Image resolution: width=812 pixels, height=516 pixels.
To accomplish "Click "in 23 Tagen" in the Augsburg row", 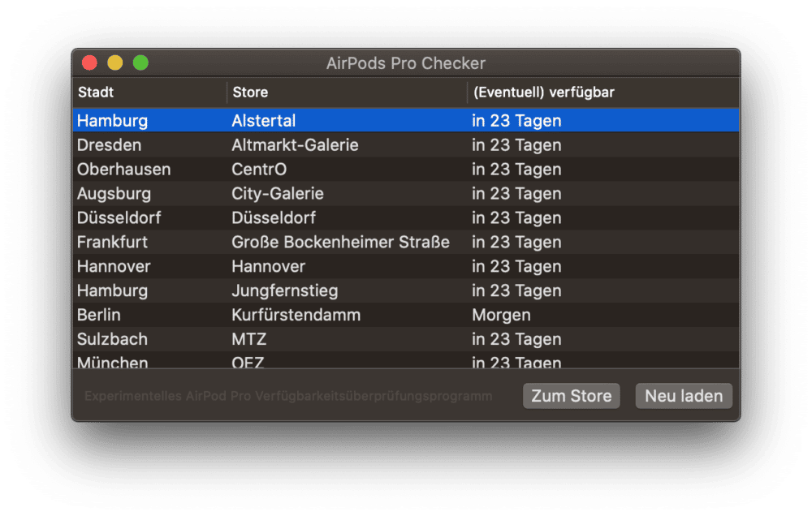I will (x=516, y=194).
